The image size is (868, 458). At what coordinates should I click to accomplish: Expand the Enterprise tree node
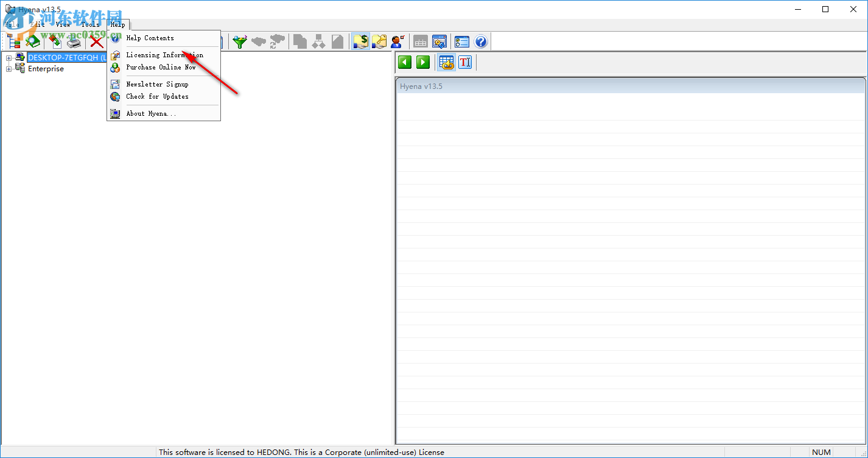pos(9,69)
